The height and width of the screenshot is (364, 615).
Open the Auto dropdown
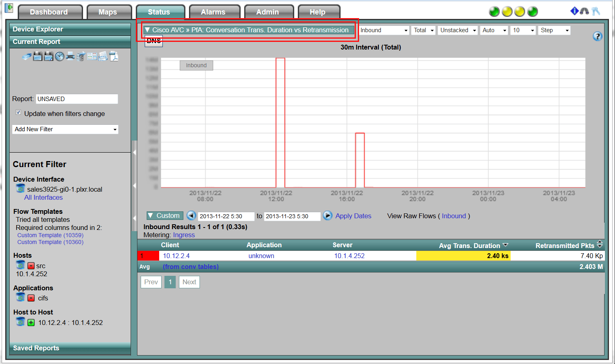pyautogui.click(x=494, y=30)
